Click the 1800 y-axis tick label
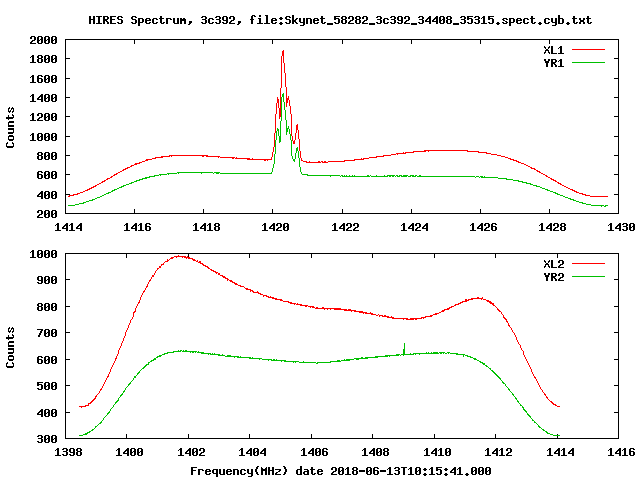Image resolution: width=640 pixels, height=480 pixels. [x=43, y=59]
